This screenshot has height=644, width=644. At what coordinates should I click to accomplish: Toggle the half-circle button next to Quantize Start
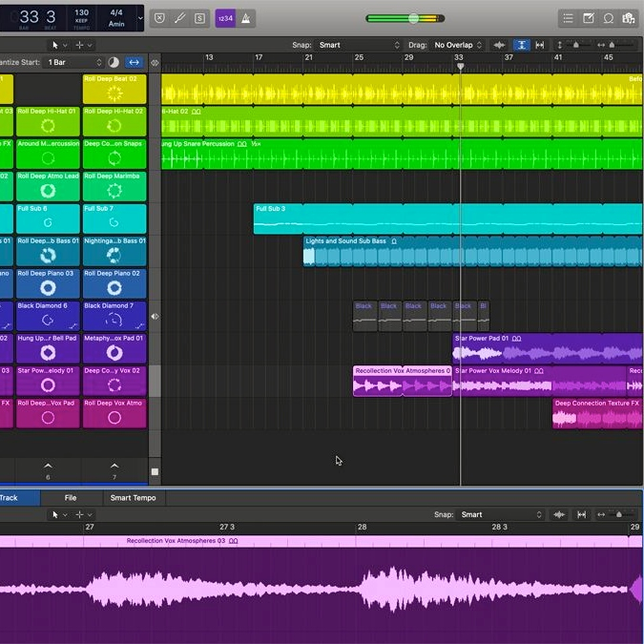[114, 62]
